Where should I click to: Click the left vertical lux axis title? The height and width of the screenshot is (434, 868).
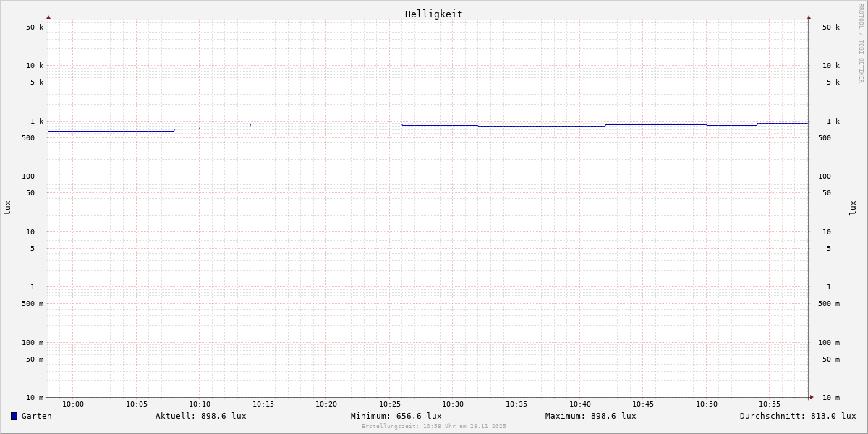7,208
